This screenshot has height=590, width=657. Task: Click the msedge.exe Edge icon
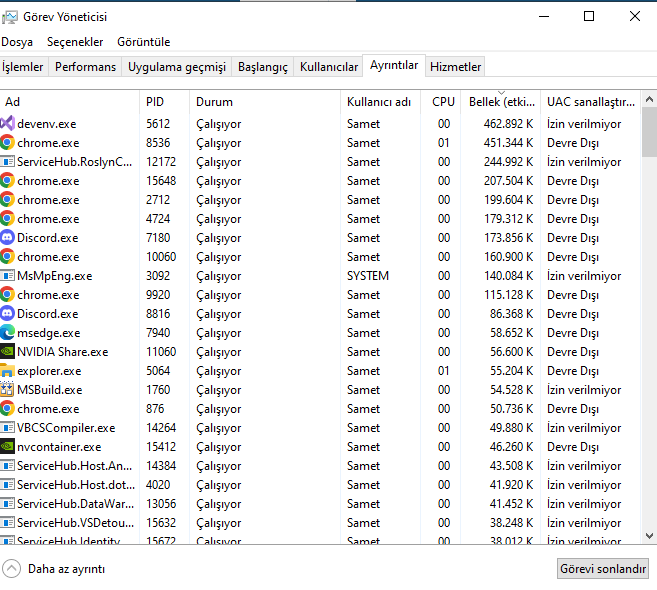click(8, 333)
